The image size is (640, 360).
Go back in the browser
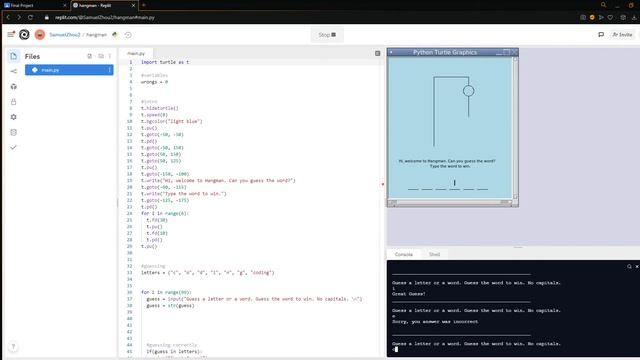click(8, 17)
